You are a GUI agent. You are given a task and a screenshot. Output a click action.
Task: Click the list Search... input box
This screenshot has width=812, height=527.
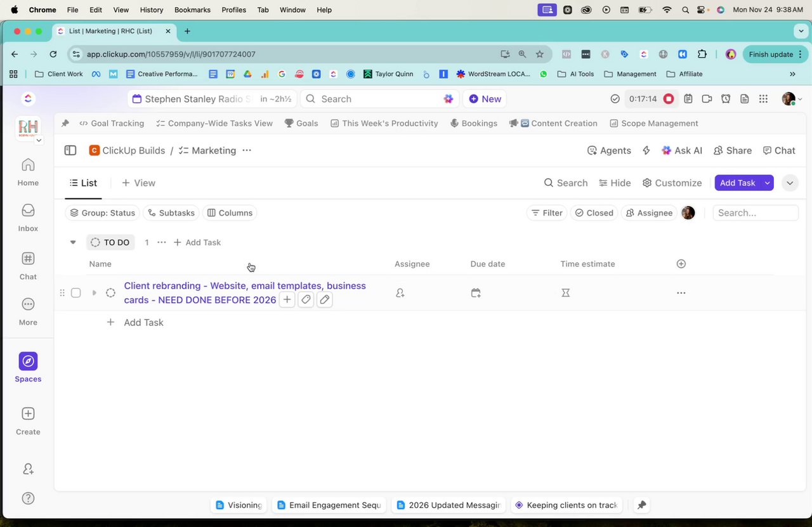point(756,213)
